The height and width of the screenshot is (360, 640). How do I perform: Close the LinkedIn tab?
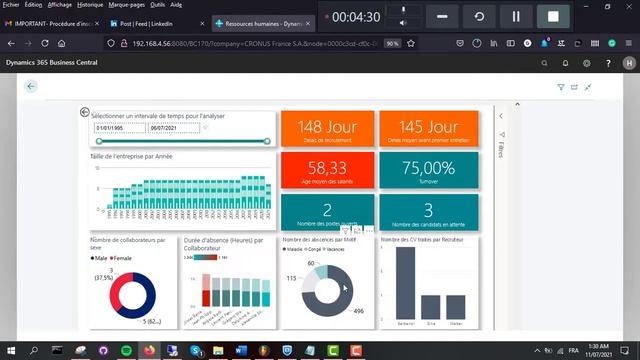(202, 24)
